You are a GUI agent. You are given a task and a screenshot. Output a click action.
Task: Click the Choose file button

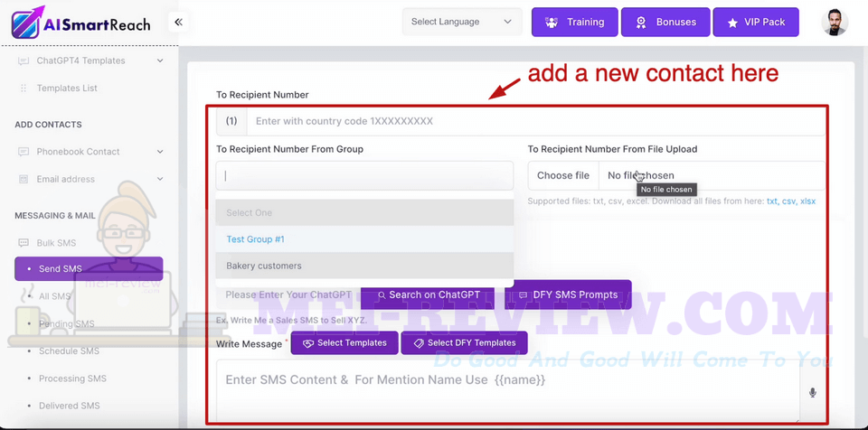coord(563,175)
